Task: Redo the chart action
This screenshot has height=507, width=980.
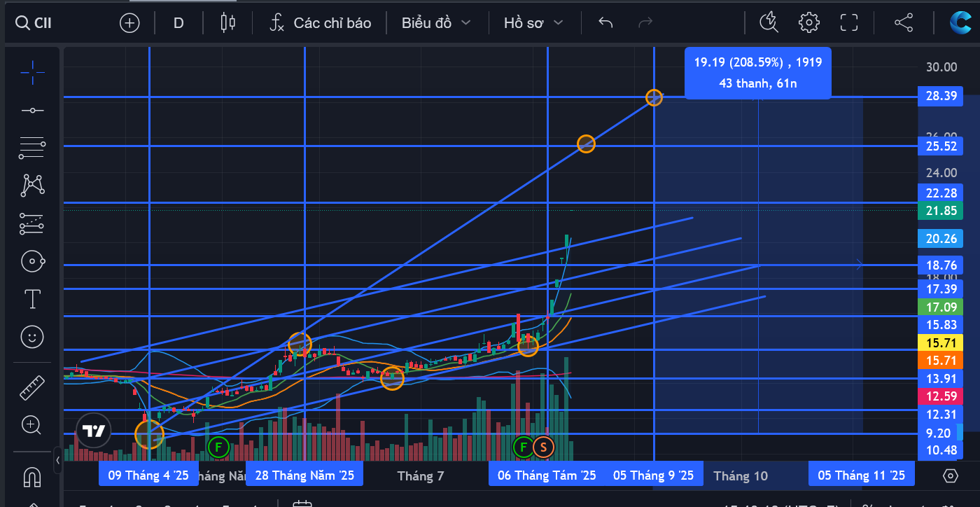Action: point(645,23)
